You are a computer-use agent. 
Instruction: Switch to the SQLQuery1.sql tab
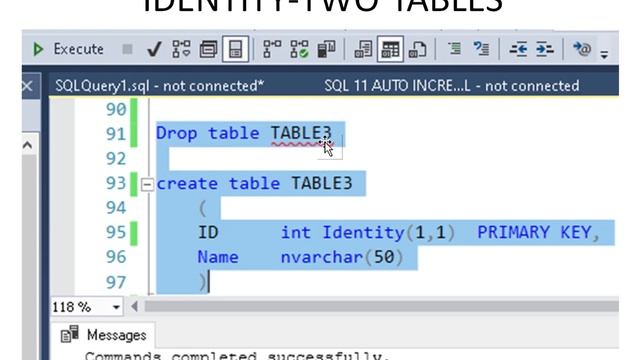click(x=160, y=86)
